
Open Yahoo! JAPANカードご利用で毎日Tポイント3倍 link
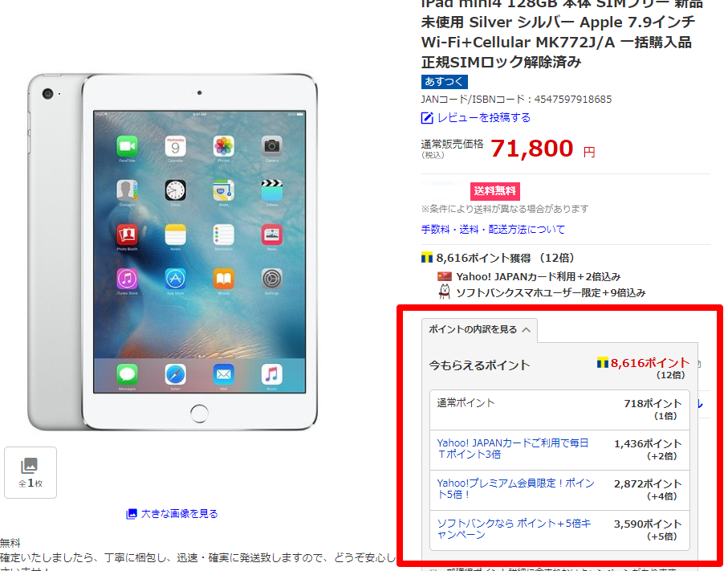coord(513,449)
